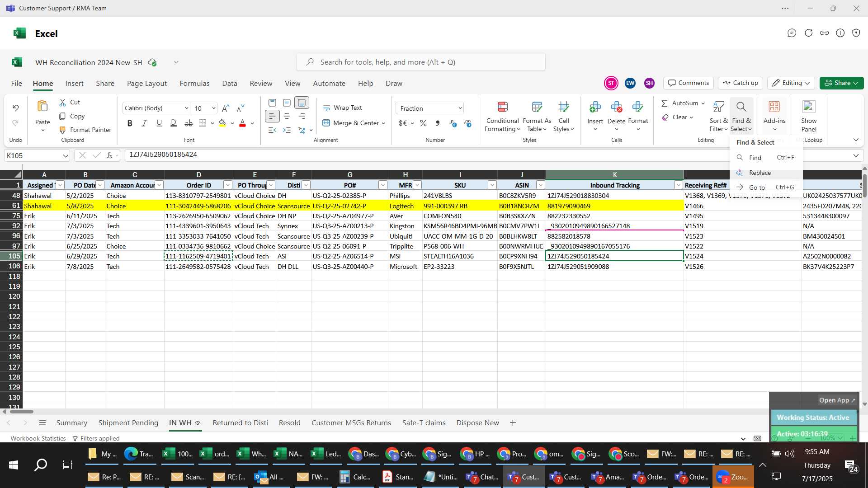The image size is (868, 488).
Task: Click the percent style icon
Action: point(423,123)
